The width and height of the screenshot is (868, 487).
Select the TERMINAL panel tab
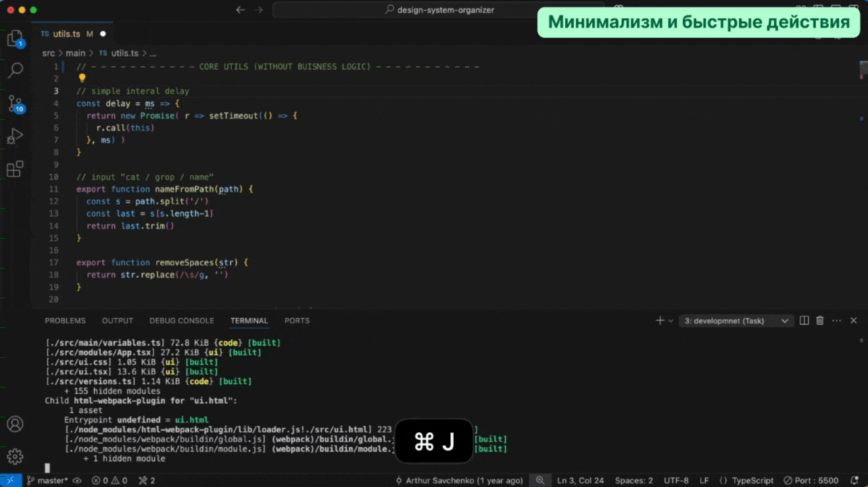[249, 321]
